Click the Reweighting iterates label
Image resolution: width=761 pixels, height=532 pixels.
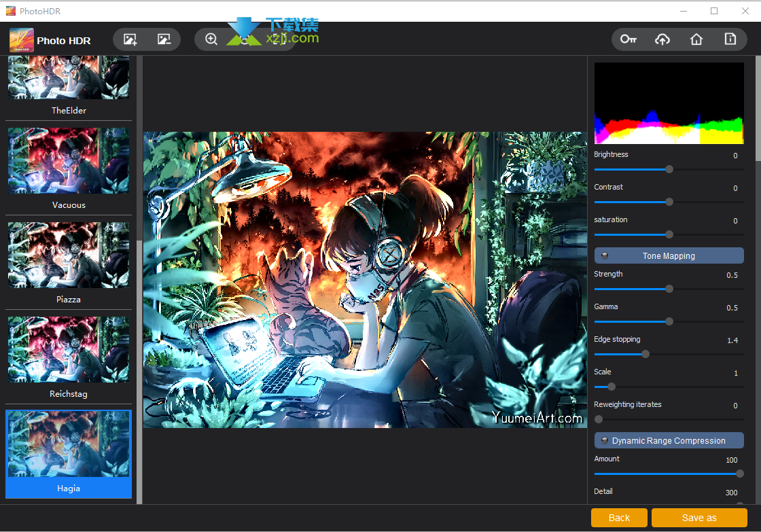point(628,404)
